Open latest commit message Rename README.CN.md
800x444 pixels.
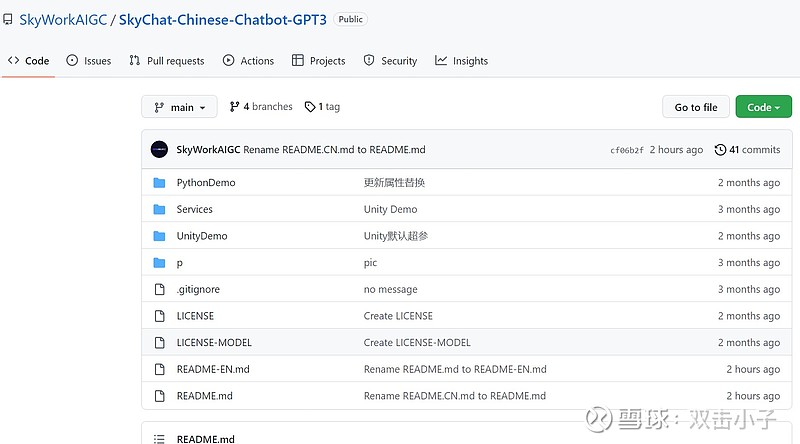coord(334,150)
